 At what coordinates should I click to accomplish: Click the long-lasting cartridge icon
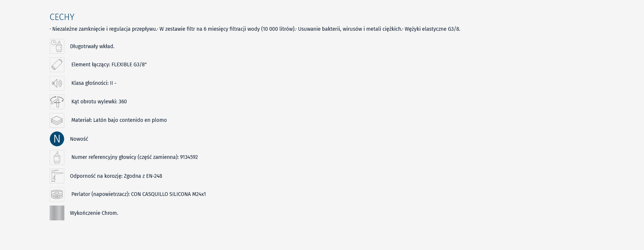57,46
